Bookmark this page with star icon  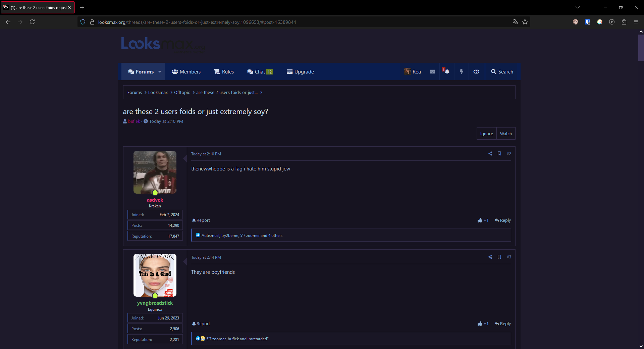coord(525,22)
